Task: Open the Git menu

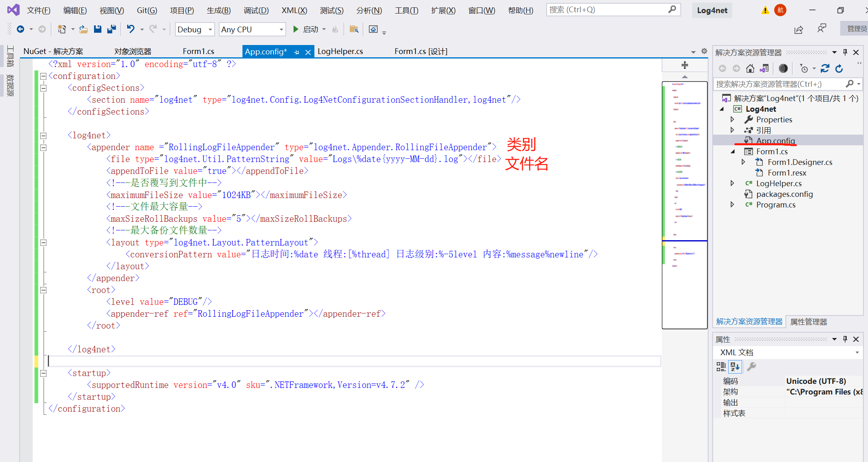Action: [146, 10]
